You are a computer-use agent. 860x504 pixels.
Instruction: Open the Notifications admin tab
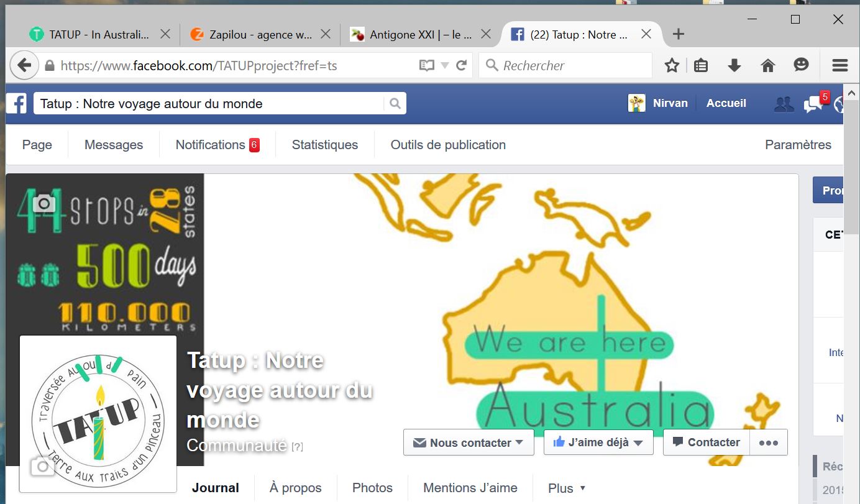(217, 145)
